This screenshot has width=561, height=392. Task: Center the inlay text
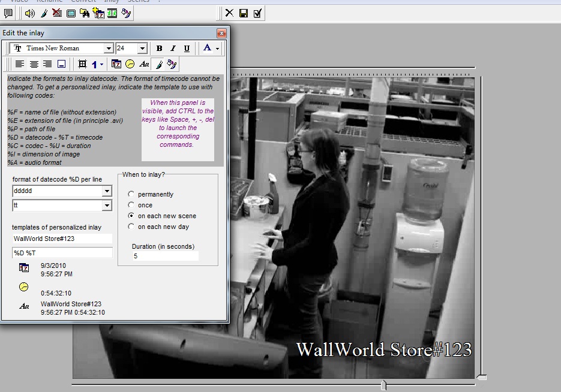[34, 64]
